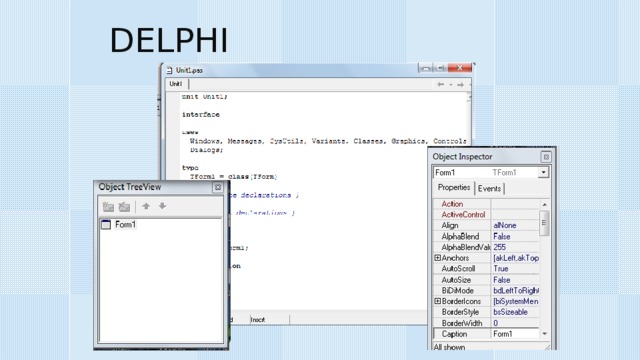Open the Form1 TForm1 component dropdown

pos(543,173)
